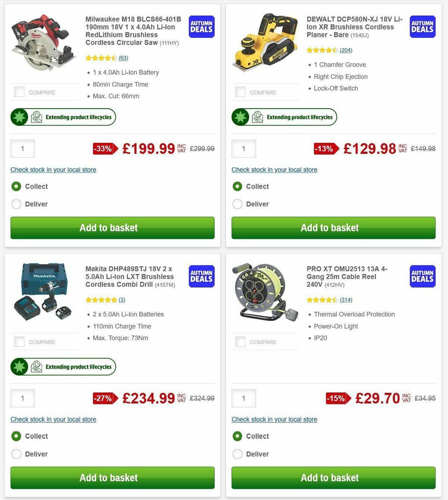Click the Autumn Deals badge on the DEWALT planer
Image resolution: width=448 pixels, height=500 pixels.
[422, 27]
